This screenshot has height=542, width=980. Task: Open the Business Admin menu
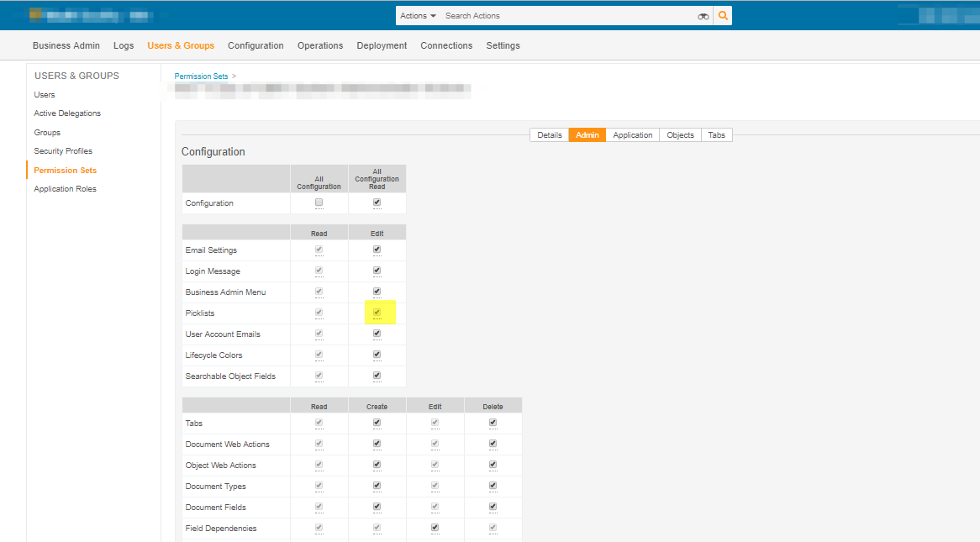[x=66, y=45]
